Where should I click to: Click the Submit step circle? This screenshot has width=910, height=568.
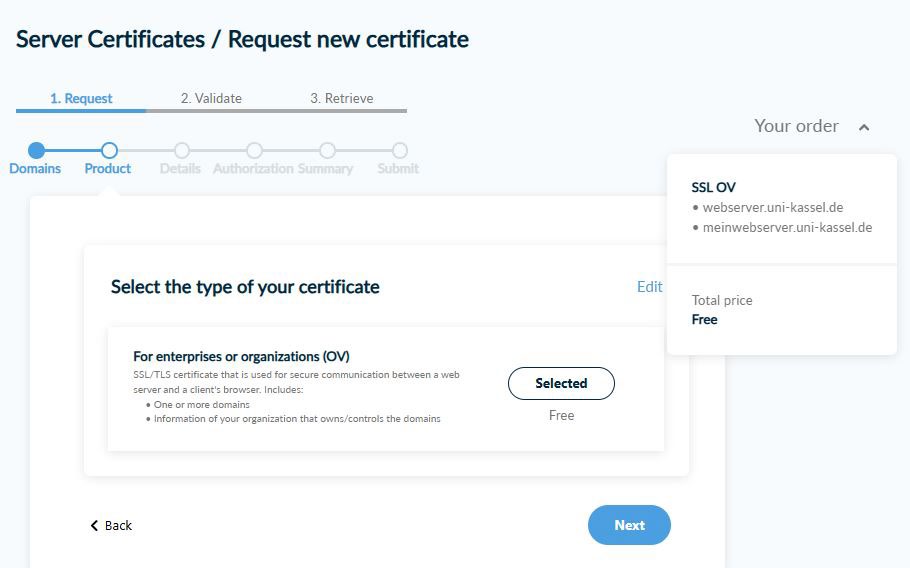(399, 151)
